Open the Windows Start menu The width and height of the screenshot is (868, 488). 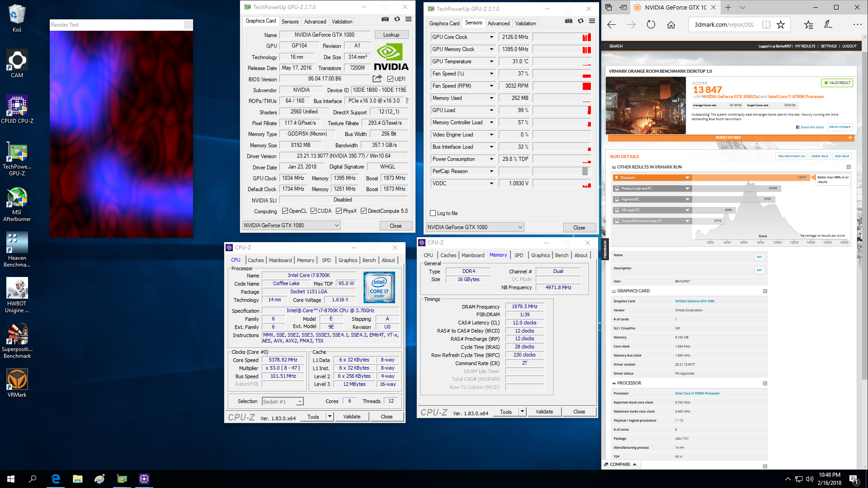tap(11, 479)
